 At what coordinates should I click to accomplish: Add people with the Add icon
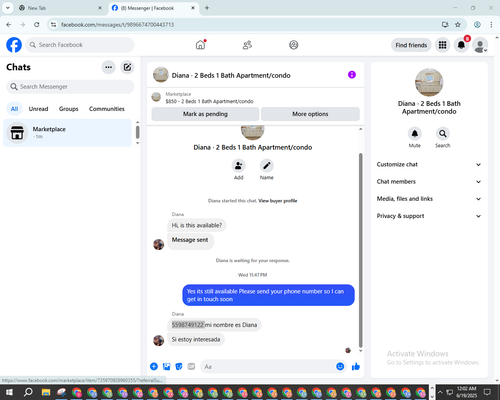point(238,166)
